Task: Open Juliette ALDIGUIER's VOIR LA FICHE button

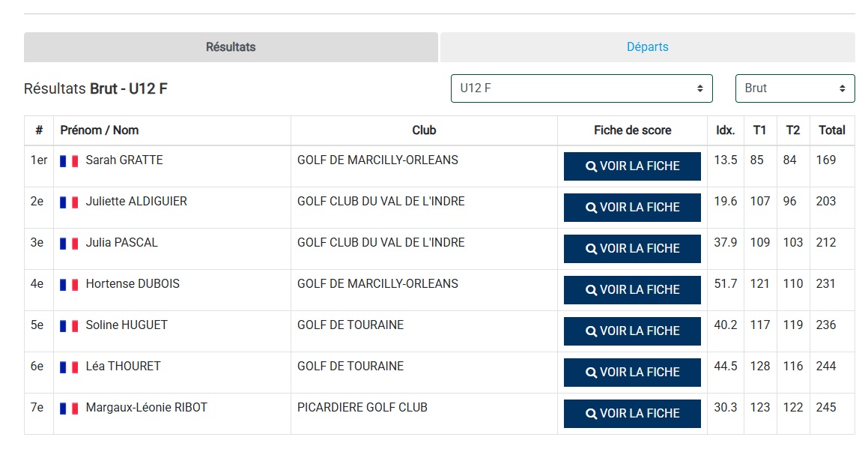Action: (632, 208)
